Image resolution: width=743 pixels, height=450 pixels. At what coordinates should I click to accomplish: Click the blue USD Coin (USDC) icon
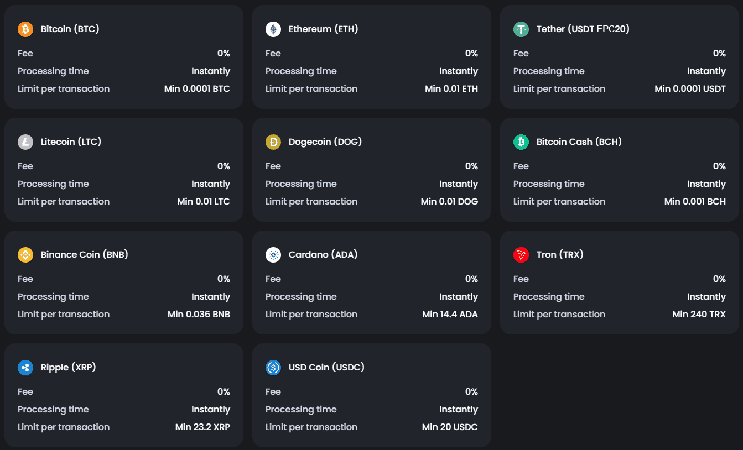[273, 367]
